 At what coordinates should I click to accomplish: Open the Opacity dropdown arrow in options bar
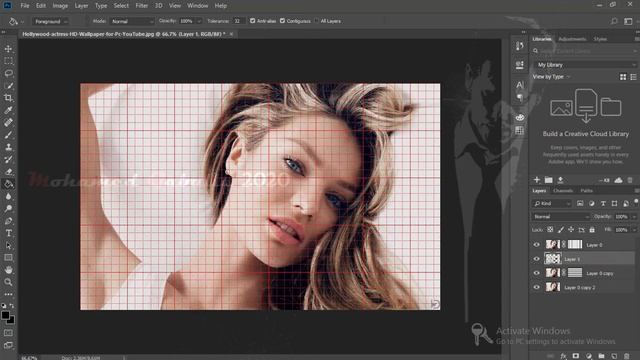tap(199, 21)
